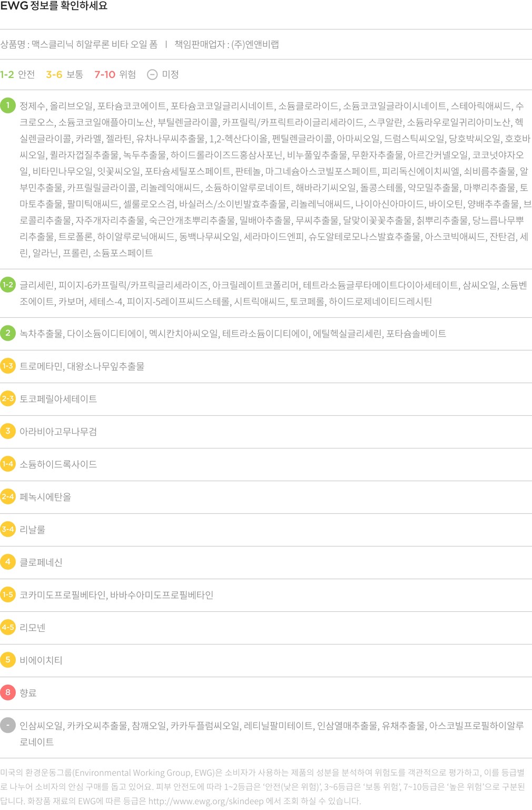Click the 맥스클리닉 히알루론 비타 오일 폼 product name
532x810 pixels.
tap(94, 44)
